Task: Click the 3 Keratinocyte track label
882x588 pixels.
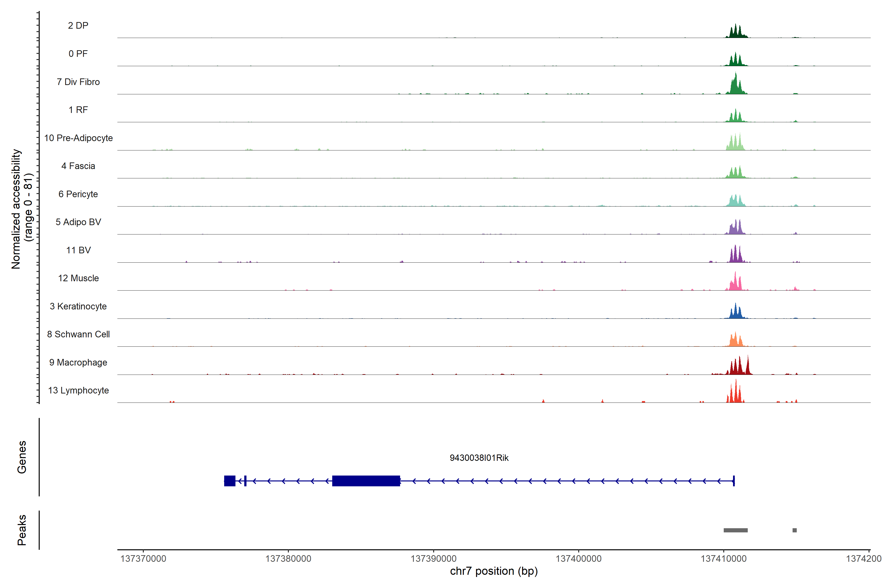Action: (78, 306)
